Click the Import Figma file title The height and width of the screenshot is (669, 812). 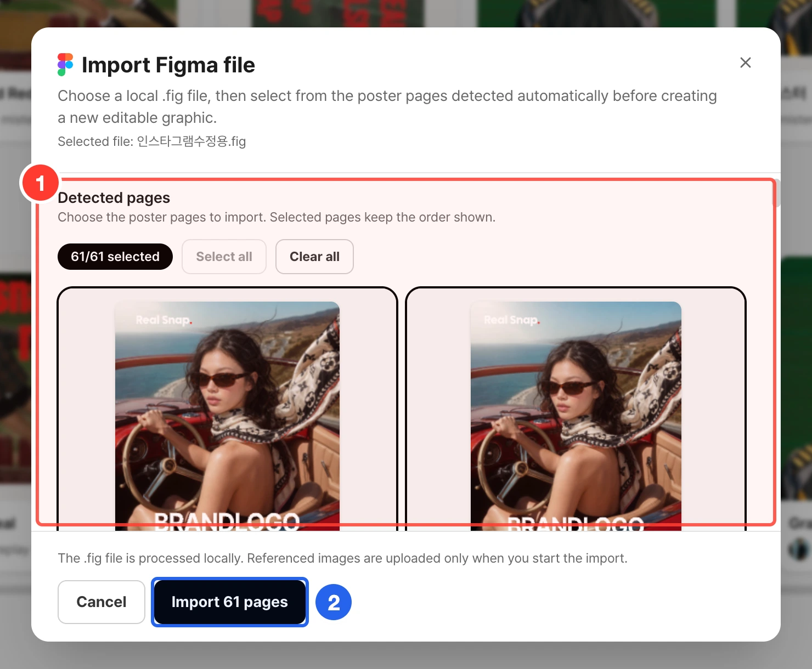tap(168, 65)
